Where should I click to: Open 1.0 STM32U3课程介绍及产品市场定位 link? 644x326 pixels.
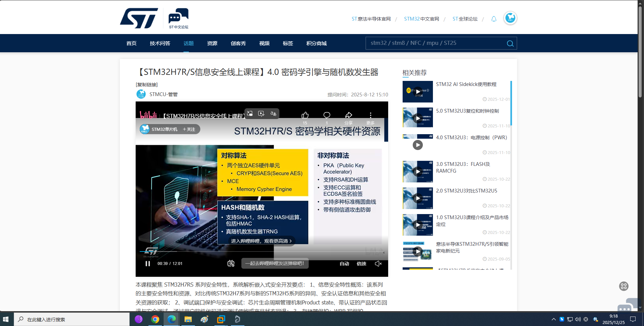(x=472, y=221)
